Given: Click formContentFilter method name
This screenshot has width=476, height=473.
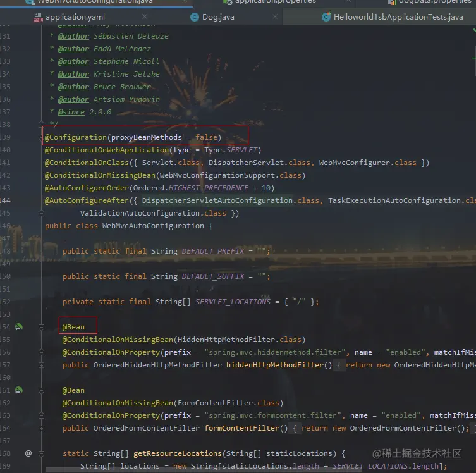Looking at the screenshot, I should point(241,428).
